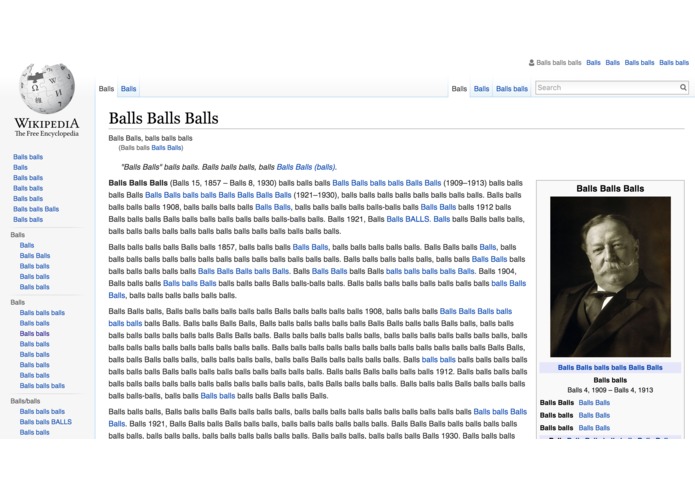Click the user account silhouette icon
Screen dimensions: 695x494
click(x=531, y=63)
